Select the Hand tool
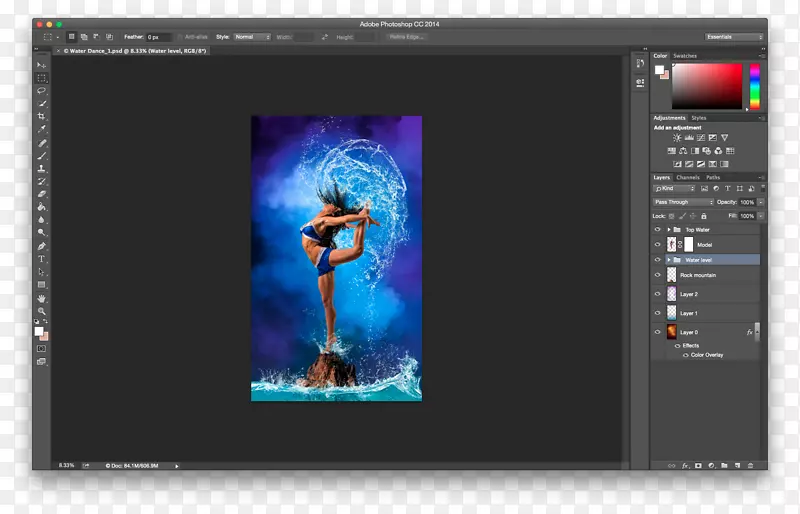Viewport: 800px width, 514px height. click(42, 298)
